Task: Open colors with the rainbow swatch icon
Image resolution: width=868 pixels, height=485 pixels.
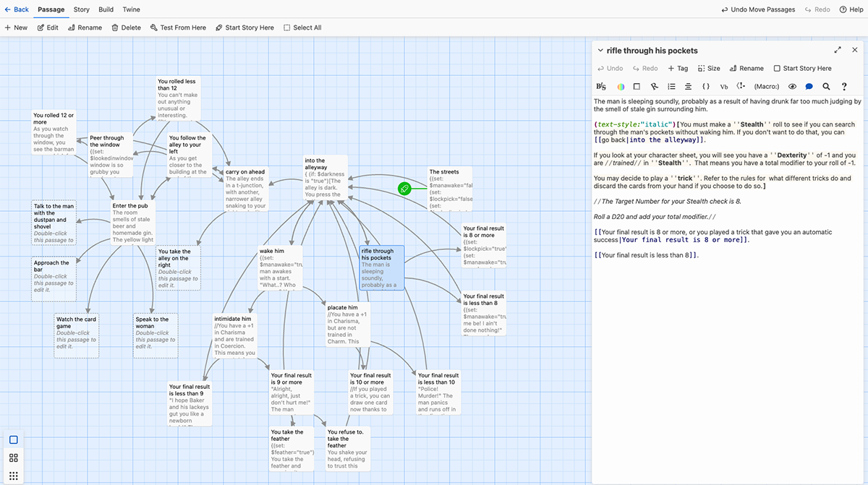Action: (621, 86)
